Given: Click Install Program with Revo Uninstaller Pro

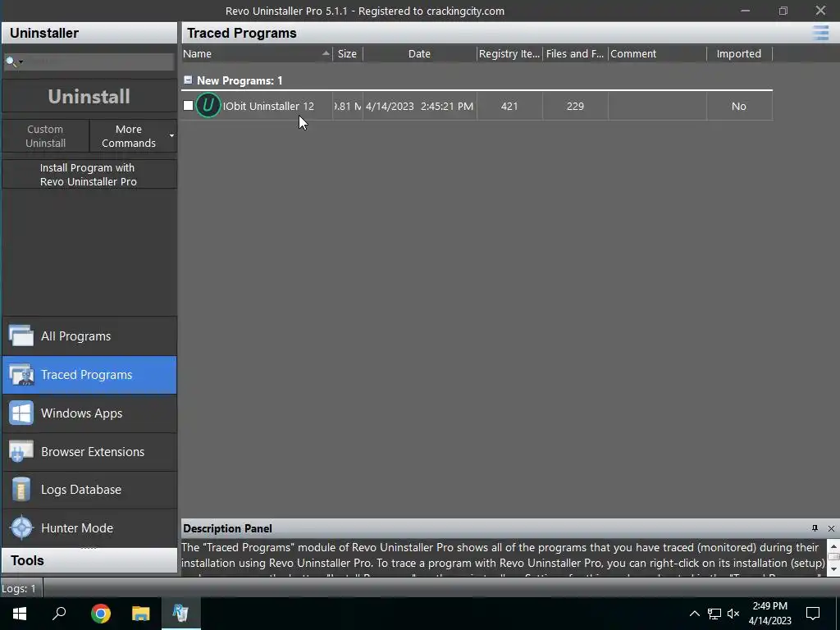Looking at the screenshot, I should pos(89,175).
